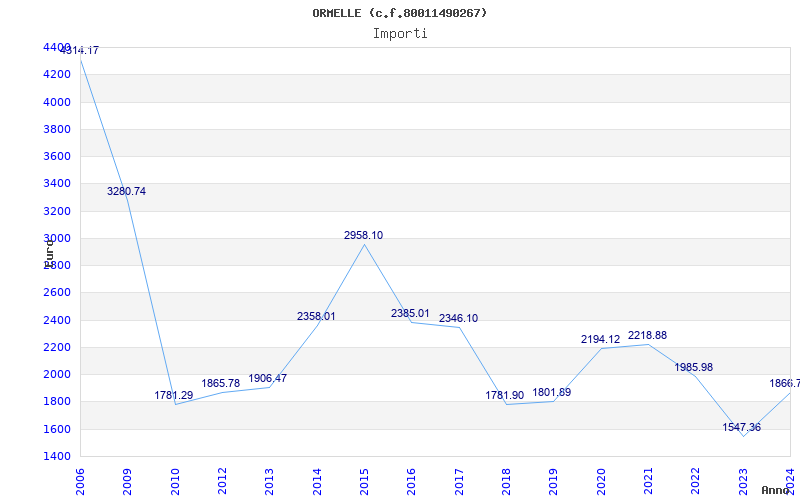Click the 2023 lowest point on the line
800x500 pixels.
(743, 436)
